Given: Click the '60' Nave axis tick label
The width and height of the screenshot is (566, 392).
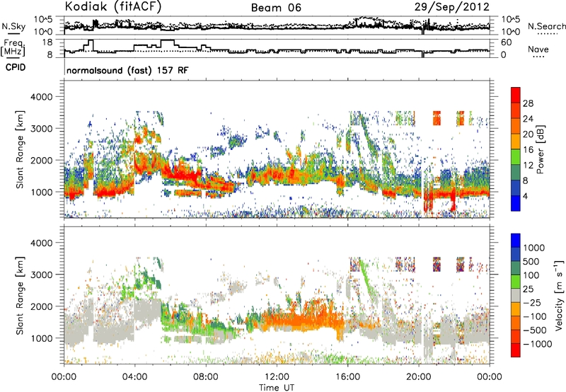Looking at the screenshot, I should [x=506, y=42].
